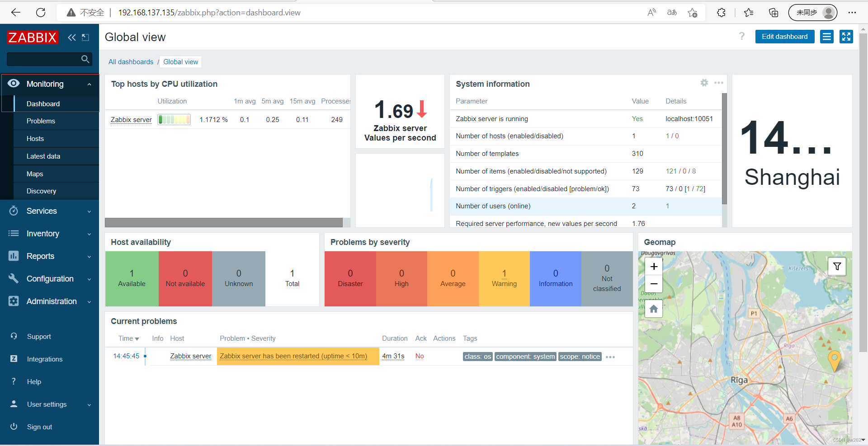The image size is (868, 446).
Task: Select Latest data from the sidebar
Action: coord(43,156)
